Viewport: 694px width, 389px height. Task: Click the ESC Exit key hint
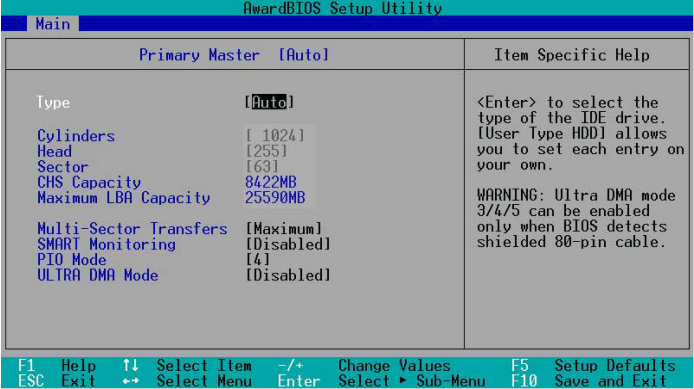(x=57, y=381)
